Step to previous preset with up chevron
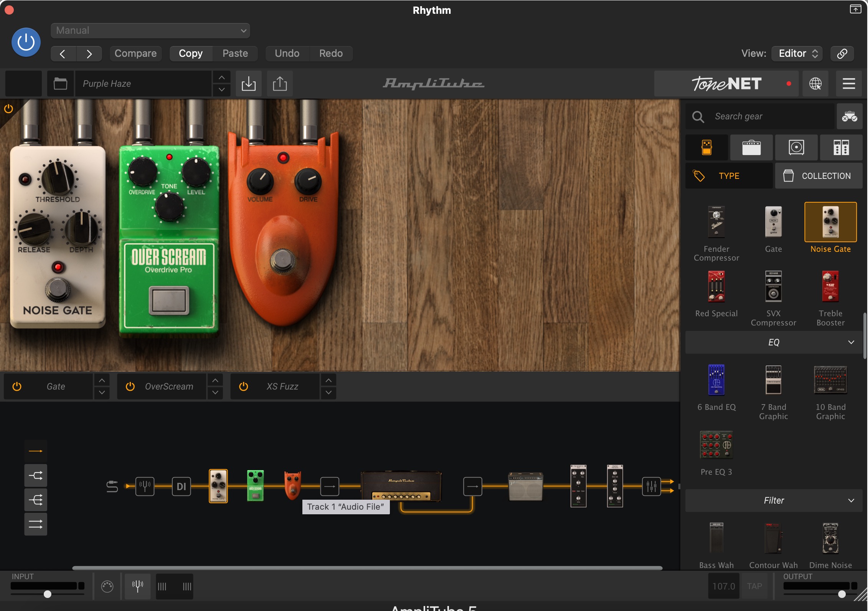Viewport: 868px width, 611px height. 221,78
